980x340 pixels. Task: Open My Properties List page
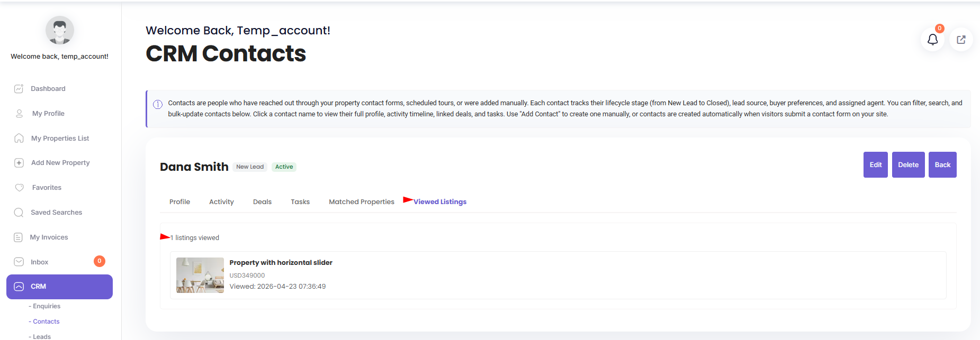coord(60,139)
